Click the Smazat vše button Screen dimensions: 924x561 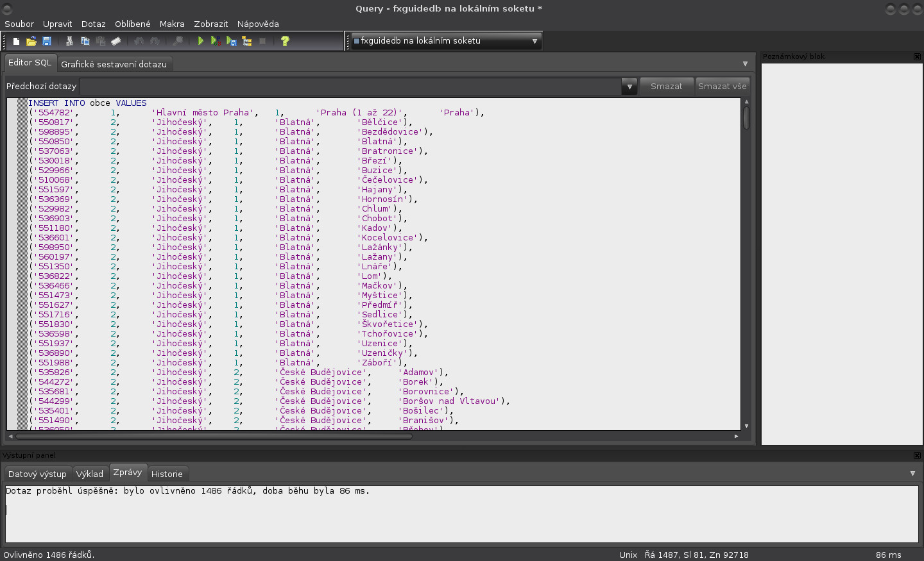[x=723, y=87]
